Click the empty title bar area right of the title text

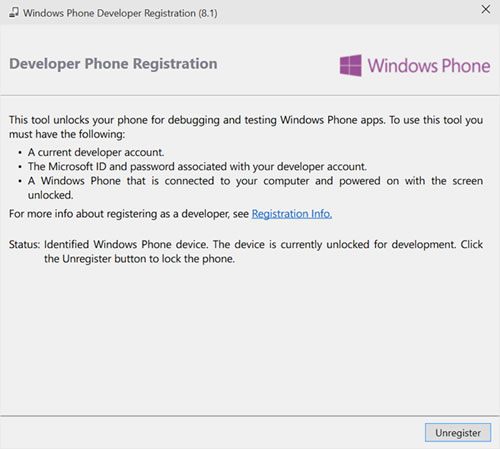pyautogui.click(x=347, y=13)
